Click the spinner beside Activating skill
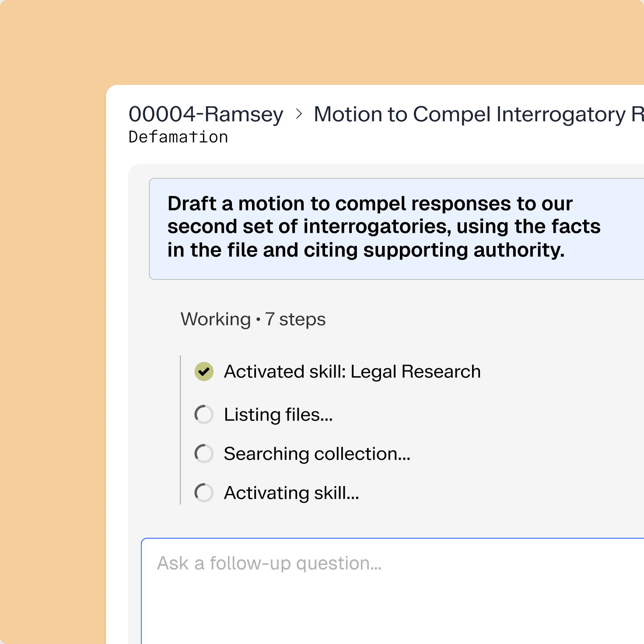This screenshot has width=644, height=644. pos(204,493)
